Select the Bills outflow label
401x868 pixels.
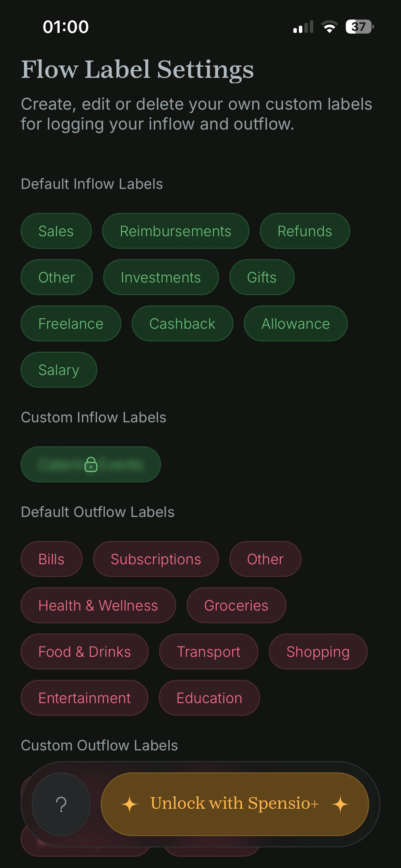tap(51, 559)
